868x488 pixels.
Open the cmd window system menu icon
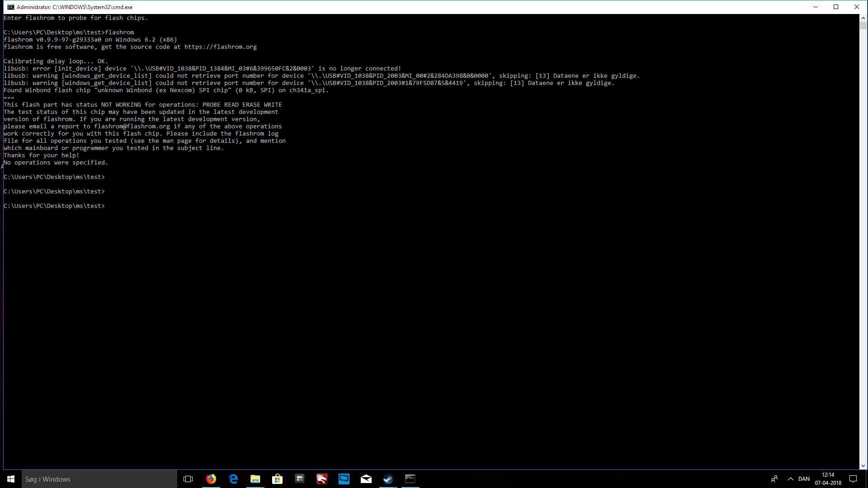[10, 7]
